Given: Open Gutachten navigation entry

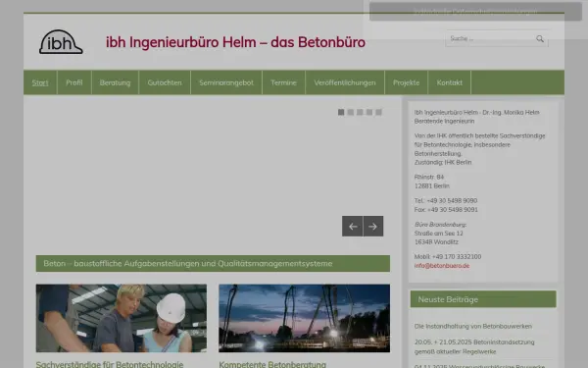Looking at the screenshot, I should point(165,82).
